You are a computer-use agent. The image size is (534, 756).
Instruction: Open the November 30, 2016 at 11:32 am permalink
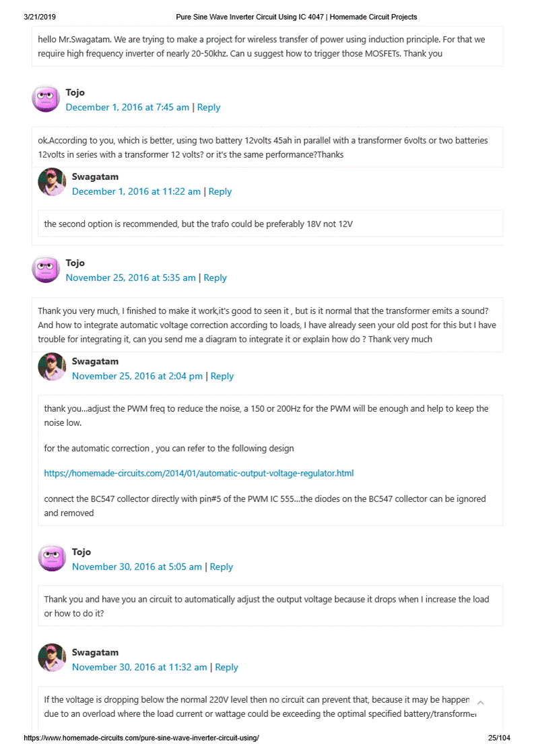pyautogui.click(x=139, y=667)
